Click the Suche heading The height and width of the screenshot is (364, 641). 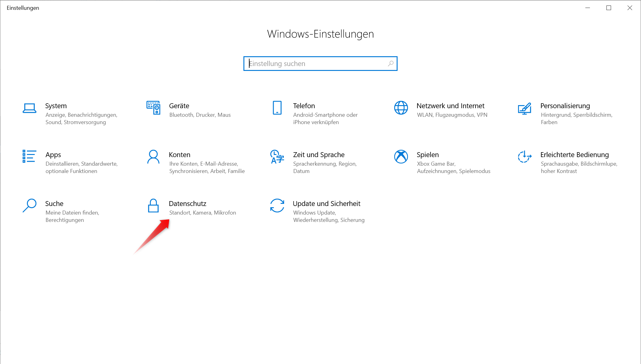click(54, 204)
